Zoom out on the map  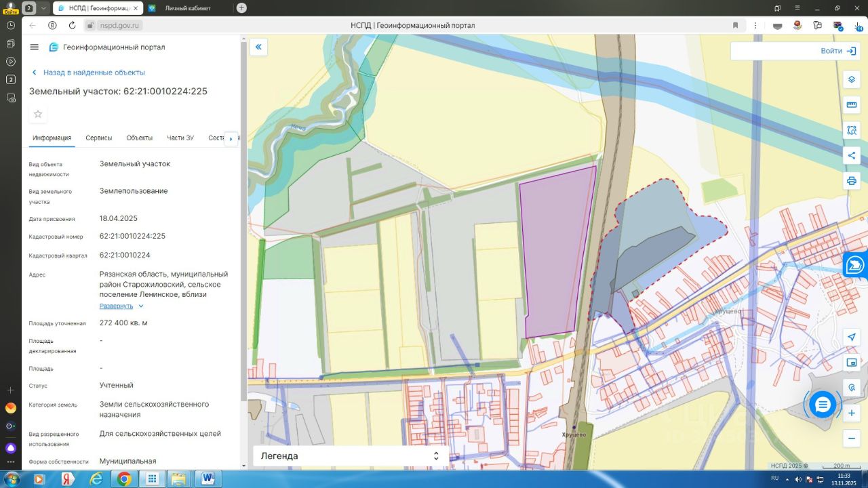tap(852, 439)
